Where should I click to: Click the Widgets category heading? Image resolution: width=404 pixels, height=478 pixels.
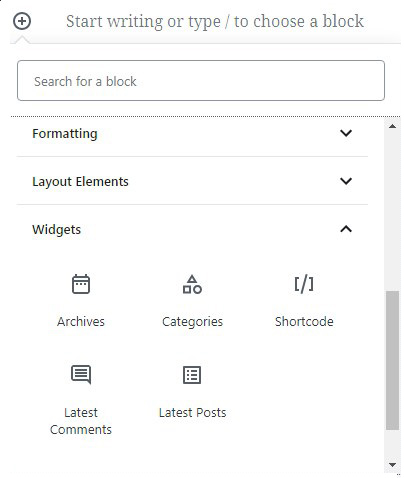tap(56, 230)
